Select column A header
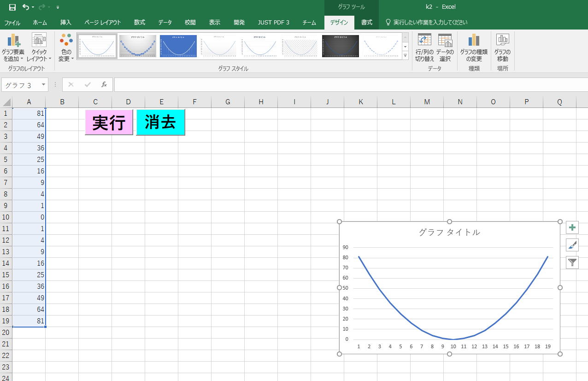Screen dimensions: 588x381 [29, 102]
